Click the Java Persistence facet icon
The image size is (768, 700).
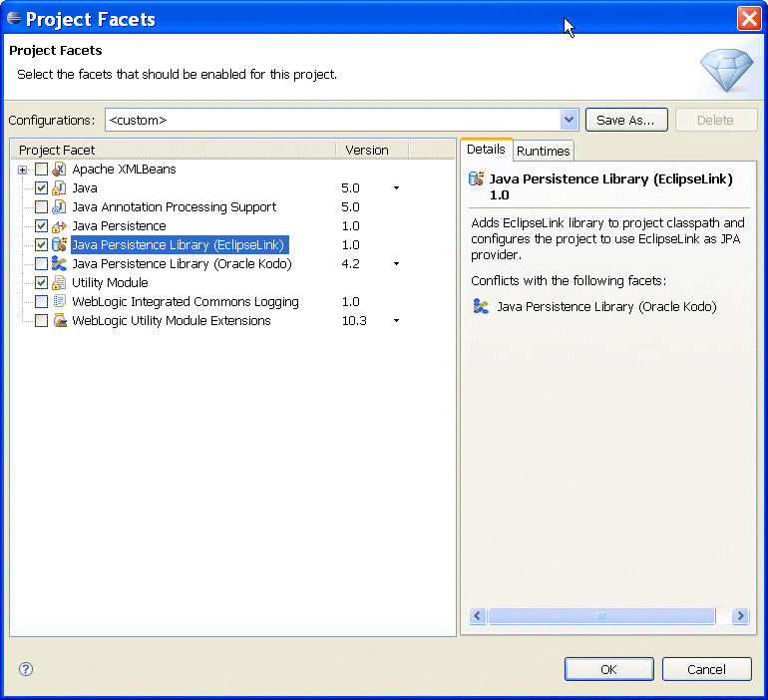click(59, 226)
